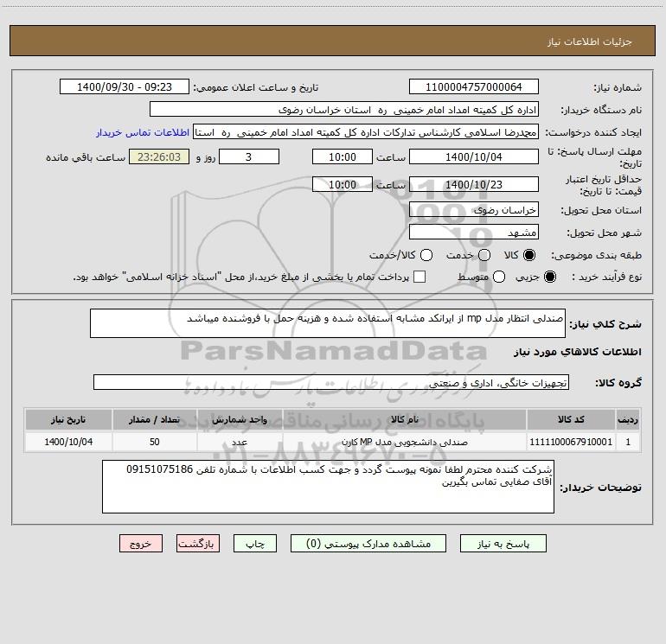The image size is (666, 644).
Task: Click the delivery province field خراسان رضوی
Action: (x=474, y=210)
